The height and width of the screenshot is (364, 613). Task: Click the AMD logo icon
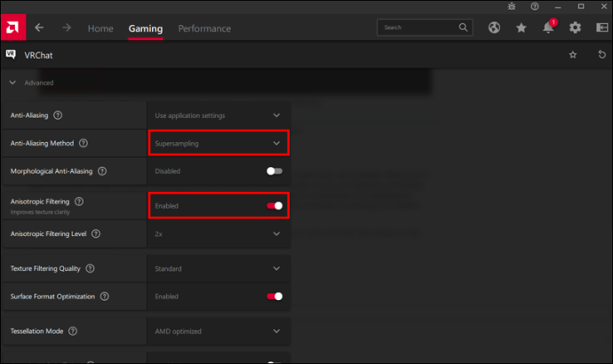[x=13, y=28]
